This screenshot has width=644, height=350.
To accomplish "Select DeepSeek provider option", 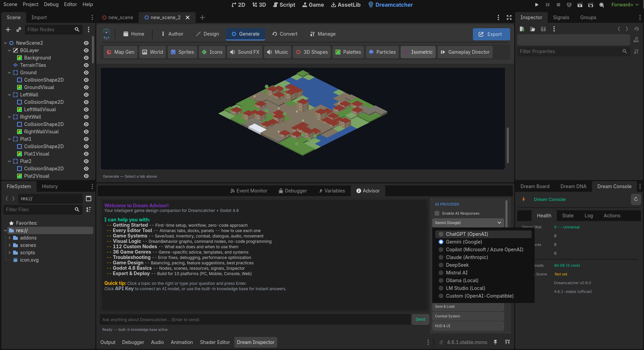I will pyautogui.click(x=483, y=265).
